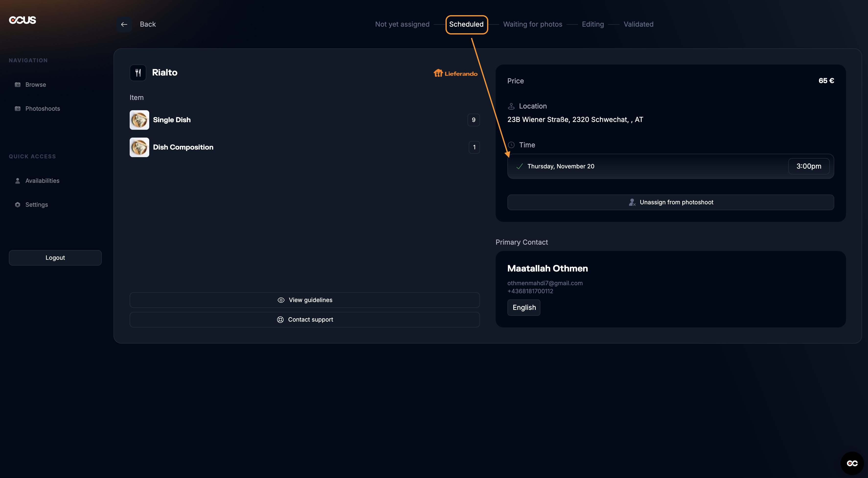Click the Contact support button

305,319
